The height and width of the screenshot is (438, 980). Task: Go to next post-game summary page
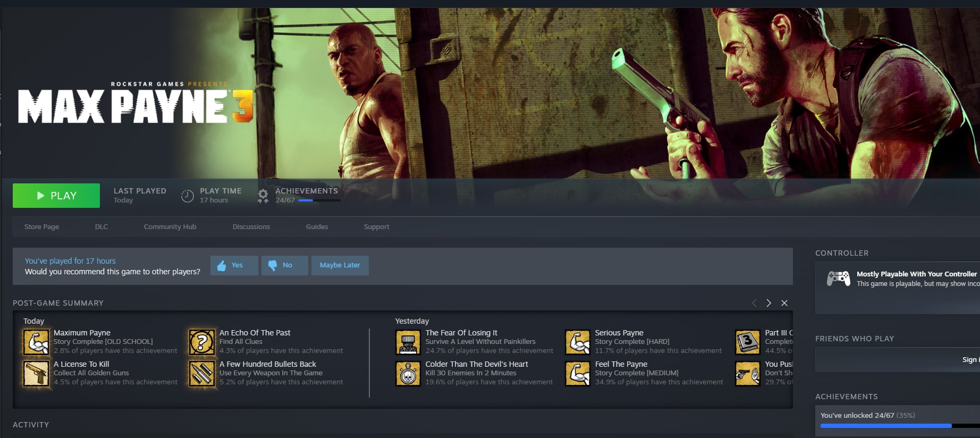(768, 303)
